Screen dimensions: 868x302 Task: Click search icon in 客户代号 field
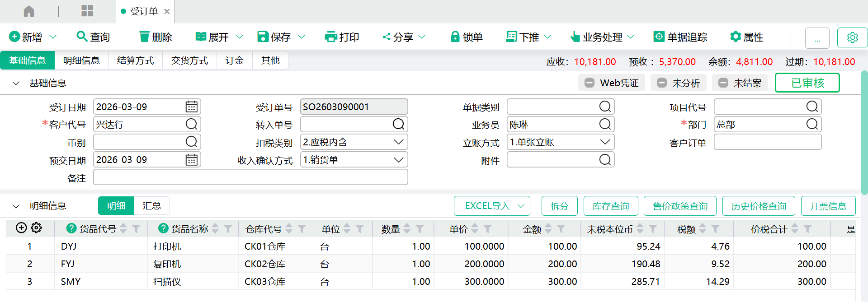point(192,124)
